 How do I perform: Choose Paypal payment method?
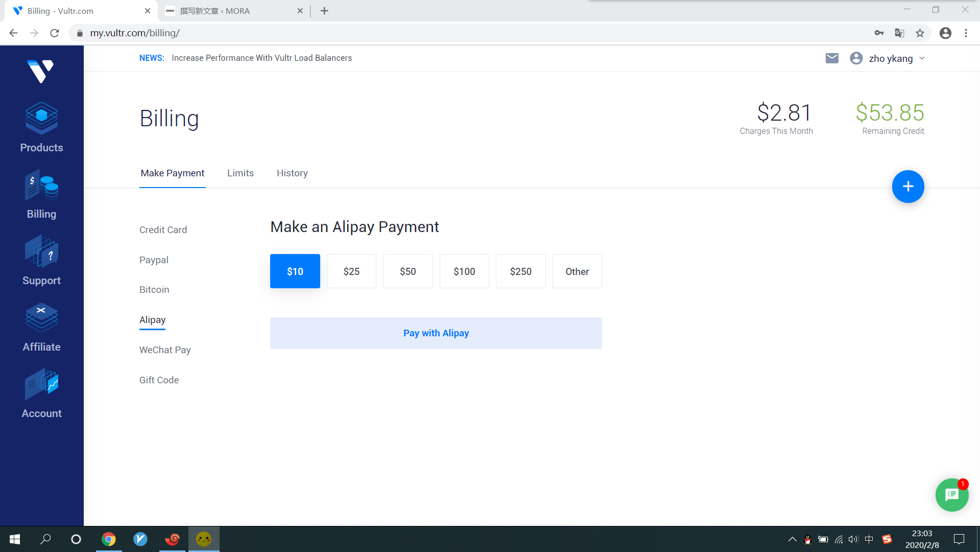(x=154, y=260)
